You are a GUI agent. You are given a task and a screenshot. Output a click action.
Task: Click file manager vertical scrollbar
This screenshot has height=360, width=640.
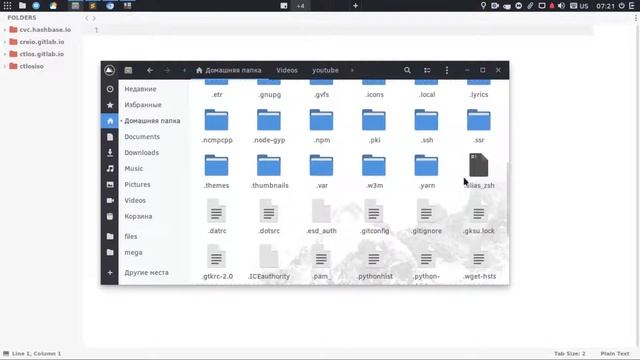[508, 199]
